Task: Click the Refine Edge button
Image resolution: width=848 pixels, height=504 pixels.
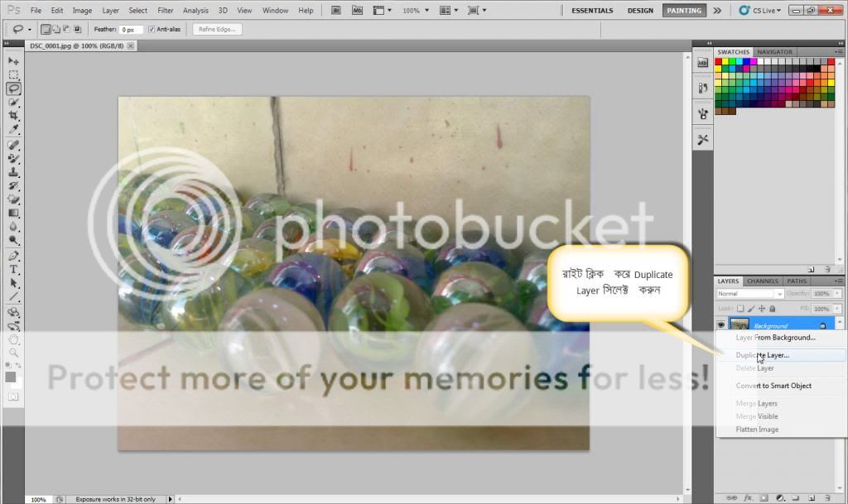Action: [x=217, y=29]
